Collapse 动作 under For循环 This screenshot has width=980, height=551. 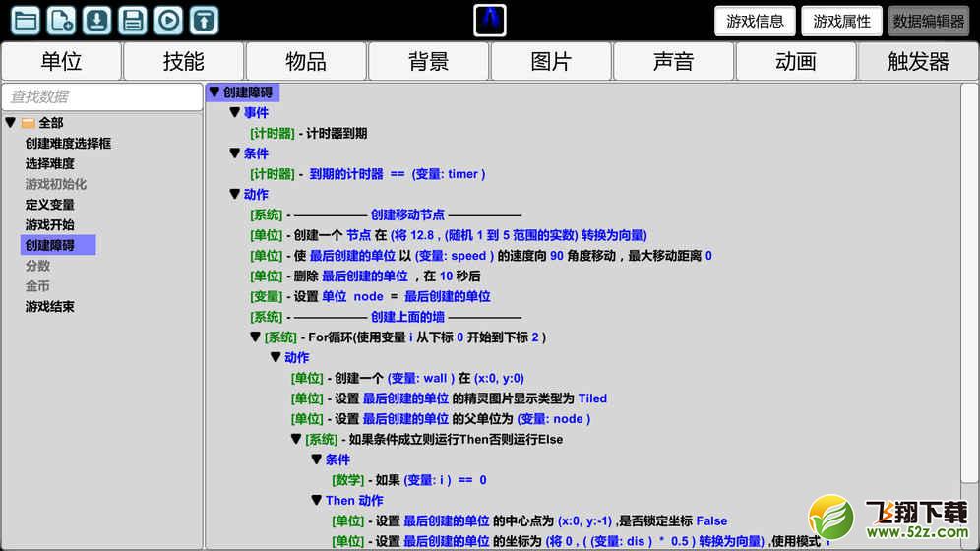276,357
